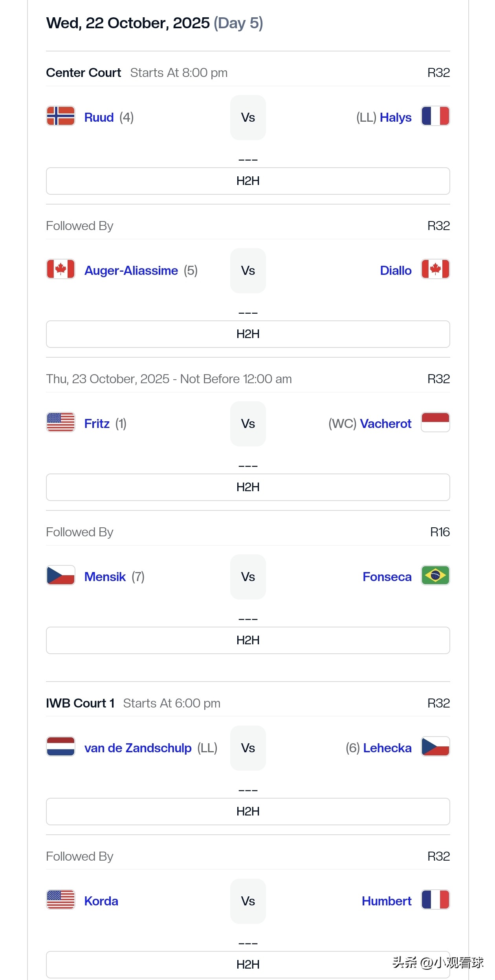The width and height of the screenshot is (495, 980).
Task: Open Ruud player profile link
Action: click(99, 117)
